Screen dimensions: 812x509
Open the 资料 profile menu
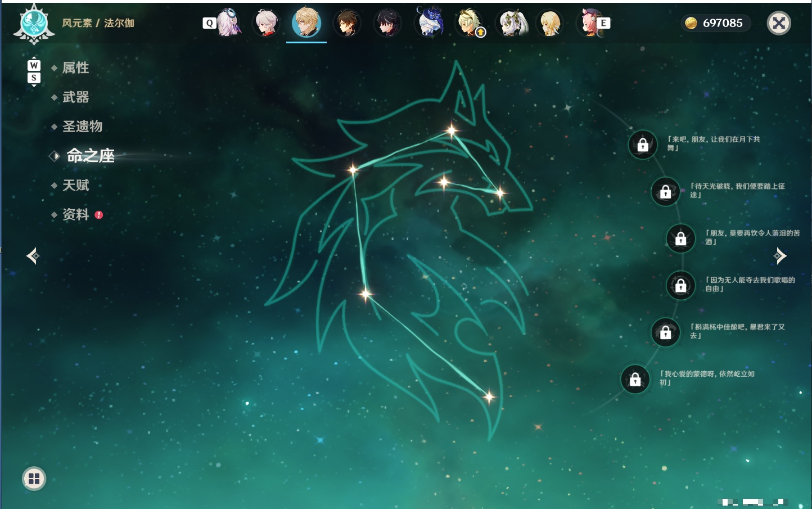pos(75,214)
